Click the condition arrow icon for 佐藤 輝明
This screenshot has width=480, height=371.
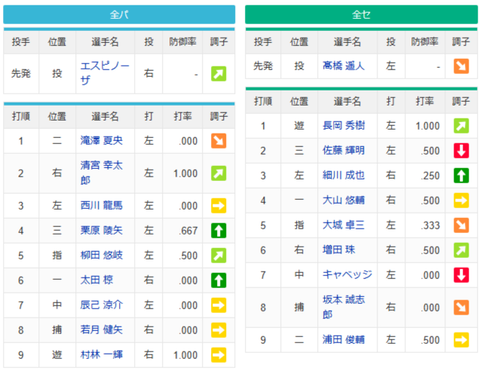[x=461, y=151]
